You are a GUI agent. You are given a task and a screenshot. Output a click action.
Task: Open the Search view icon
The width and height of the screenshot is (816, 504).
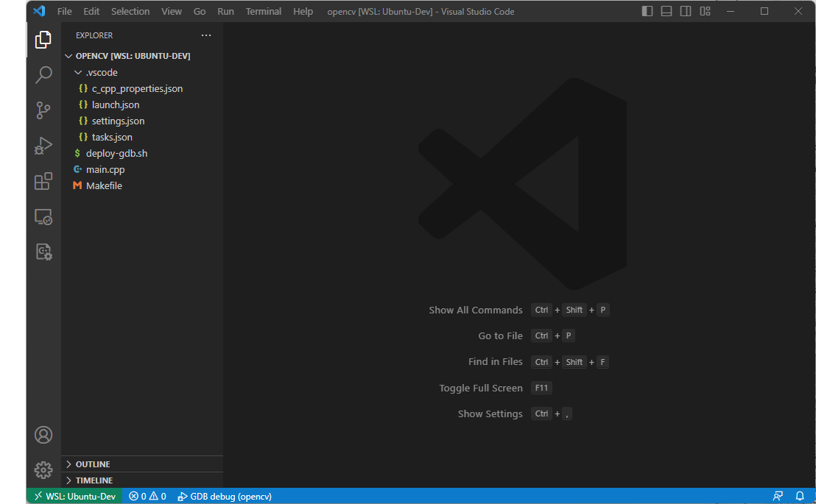[x=43, y=75]
